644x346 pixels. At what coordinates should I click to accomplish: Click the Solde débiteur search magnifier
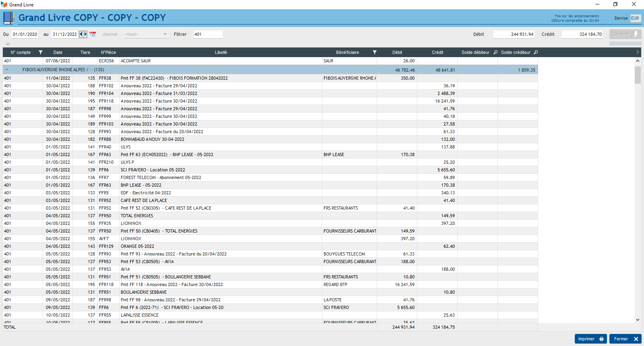click(495, 52)
